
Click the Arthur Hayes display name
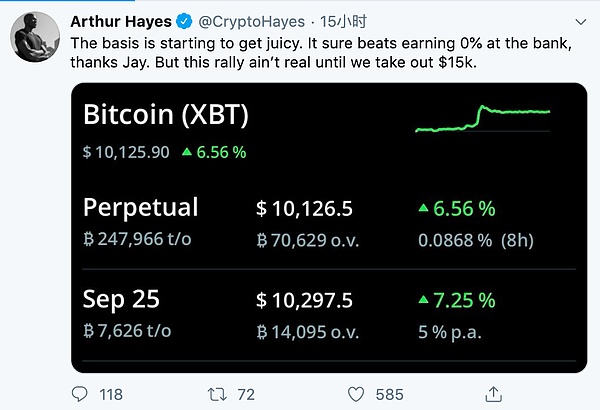click(122, 21)
